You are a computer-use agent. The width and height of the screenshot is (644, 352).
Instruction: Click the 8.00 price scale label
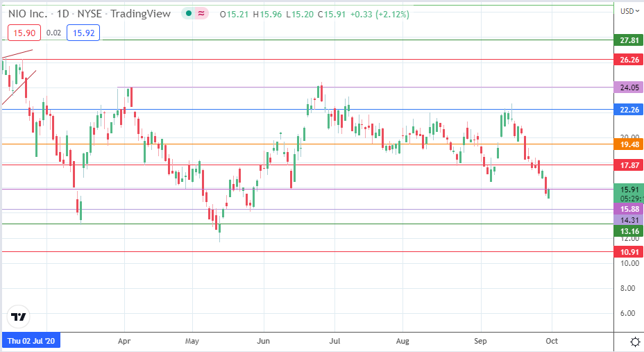[x=627, y=288]
